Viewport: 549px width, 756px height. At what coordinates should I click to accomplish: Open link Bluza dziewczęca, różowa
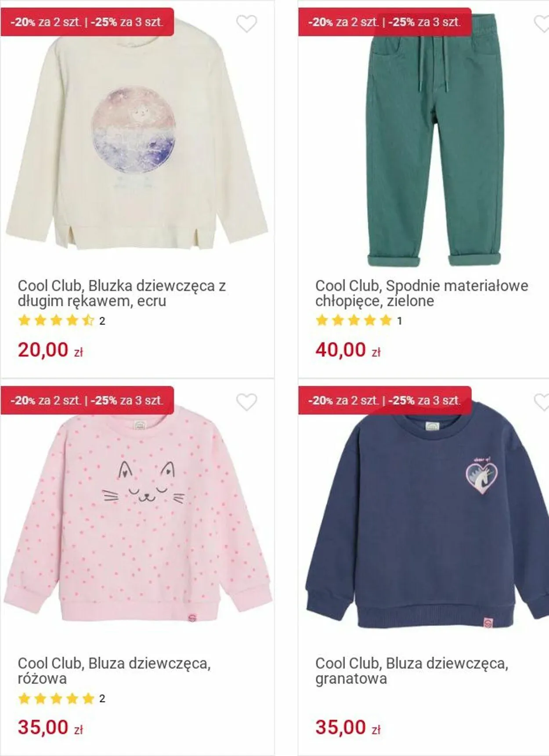114,671
